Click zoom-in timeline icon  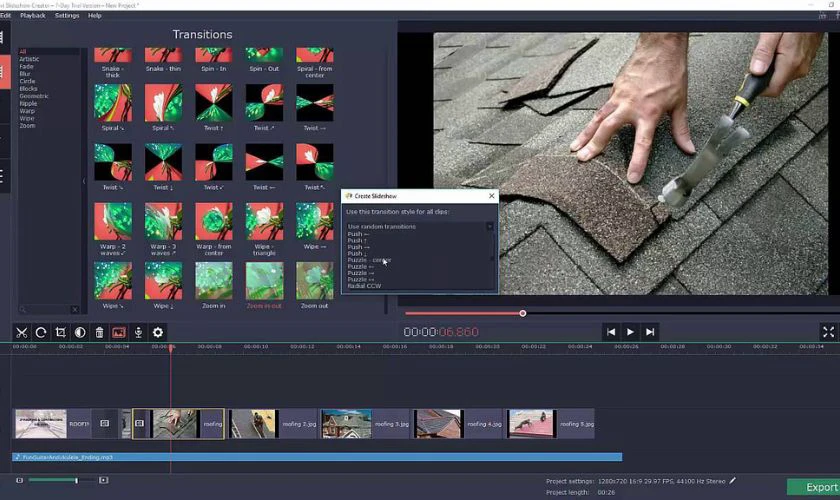[x=103, y=480]
